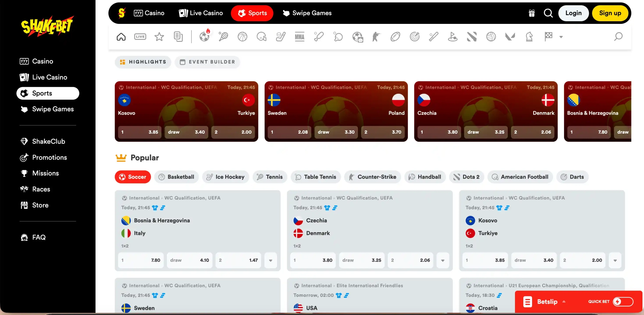The width and height of the screenshot is (644, 315).
Task: Select the American football helmet icon
Action: (261, 37)
